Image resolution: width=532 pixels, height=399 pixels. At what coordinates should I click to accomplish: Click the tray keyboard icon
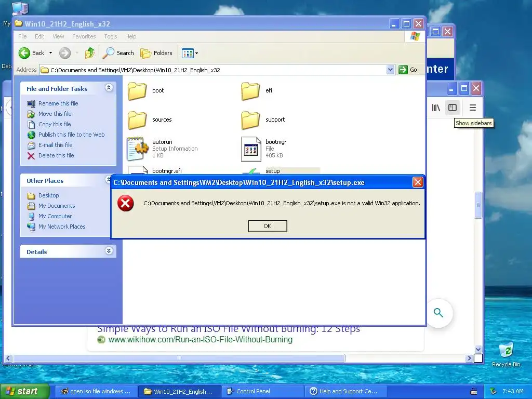tap(474, 392)
